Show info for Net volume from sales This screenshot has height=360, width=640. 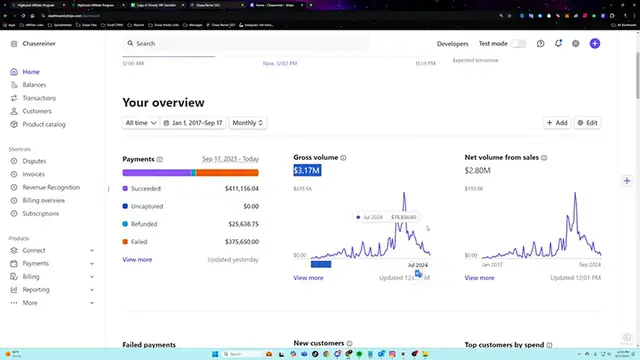pos(544,158)
